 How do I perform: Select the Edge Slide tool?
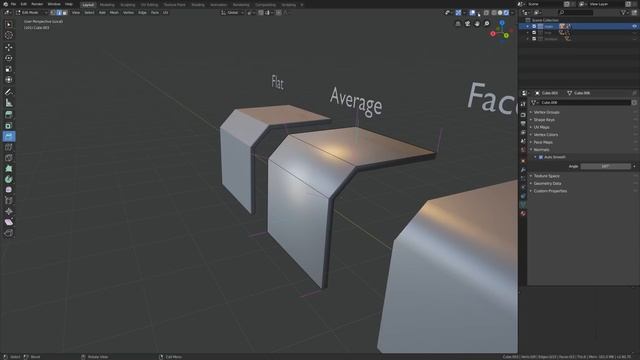point(9,200)
